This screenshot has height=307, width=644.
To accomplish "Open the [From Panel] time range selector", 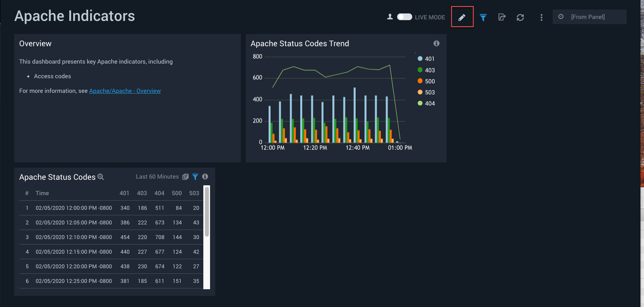I will point(589,17).
